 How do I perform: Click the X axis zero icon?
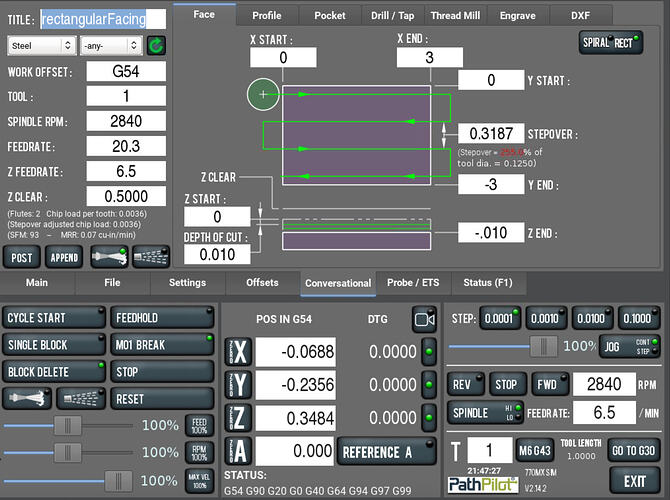(238, 352)
